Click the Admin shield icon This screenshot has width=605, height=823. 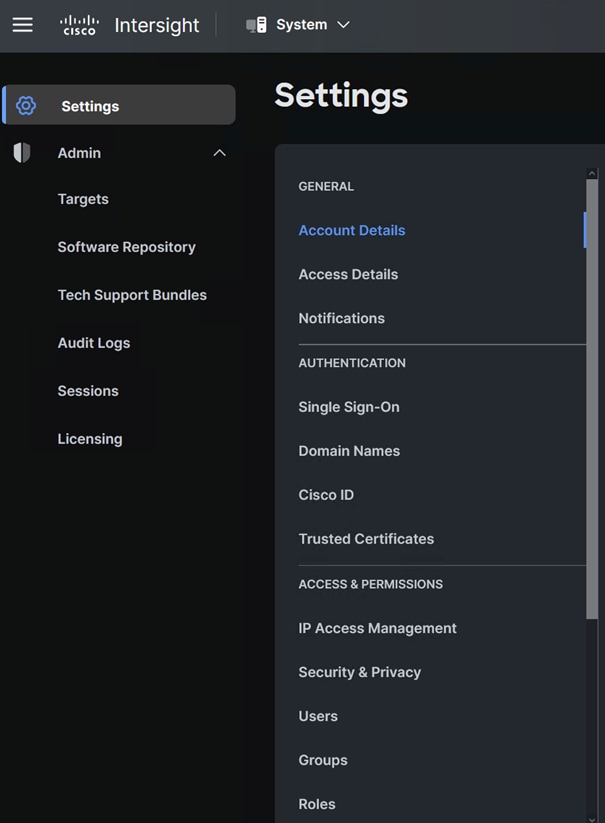(22, 153)
